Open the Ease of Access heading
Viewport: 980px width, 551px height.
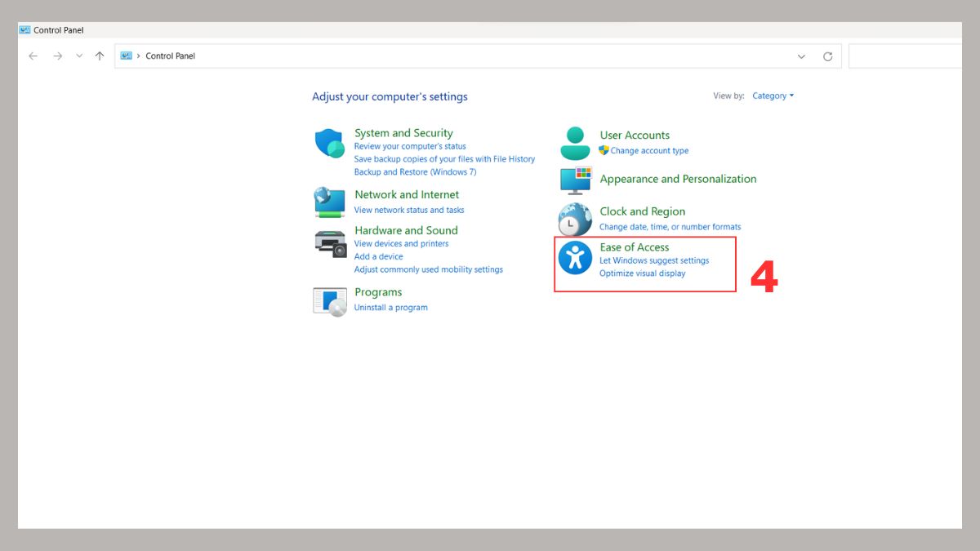(x=635, y=247)
